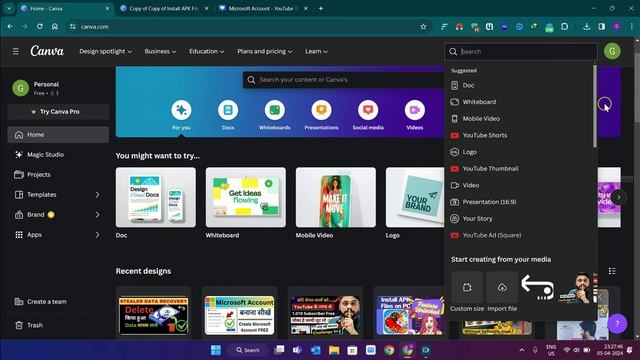This screenshot has height=360, width=640.
Task: Go to Home in sidebar
Action: click(58, 135)
